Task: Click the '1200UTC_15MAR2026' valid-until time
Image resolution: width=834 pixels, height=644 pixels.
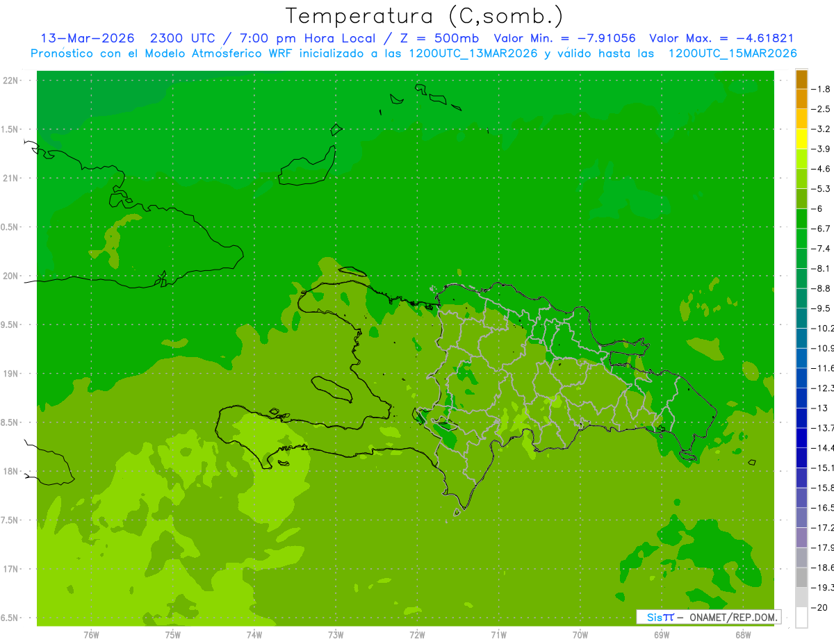Action: pos(732,53)
